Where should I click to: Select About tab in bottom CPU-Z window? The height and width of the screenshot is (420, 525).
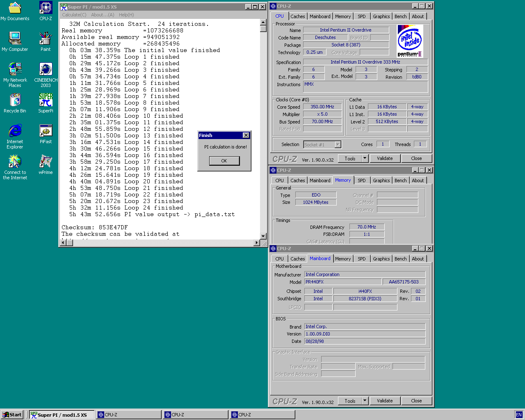coord(418,259)
